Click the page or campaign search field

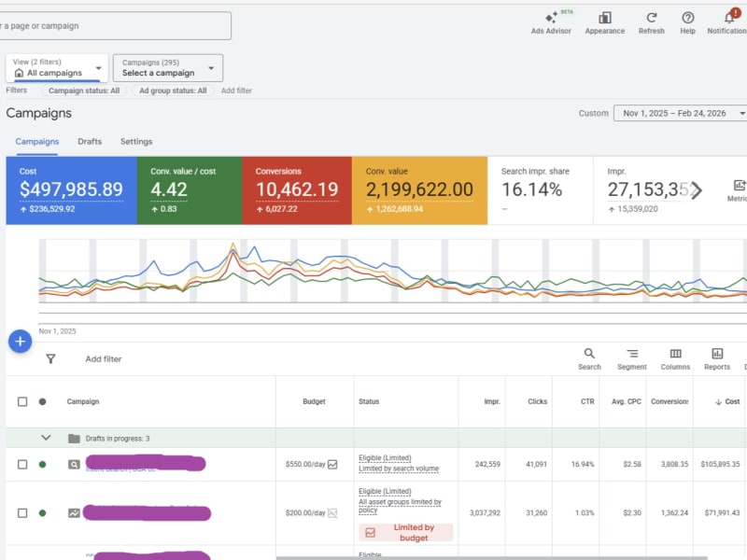(115, 26)
